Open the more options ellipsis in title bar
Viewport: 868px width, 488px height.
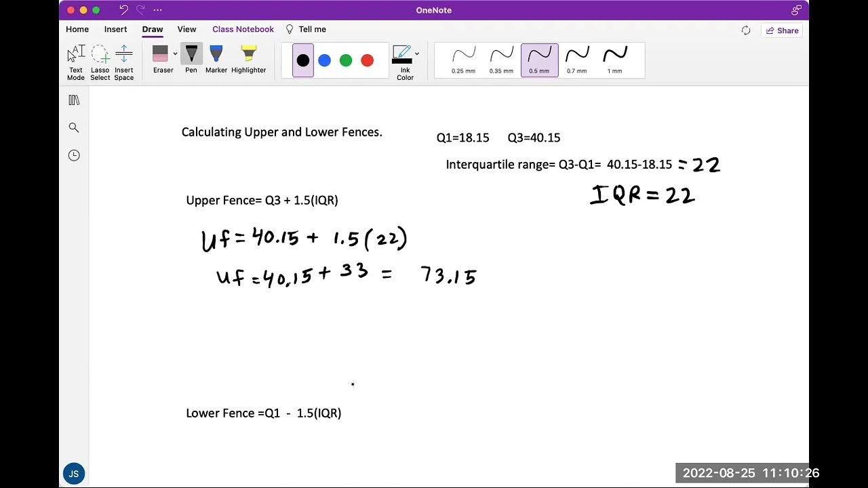coord(158,10)
